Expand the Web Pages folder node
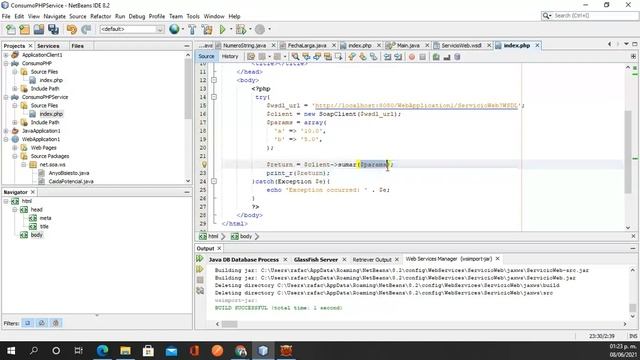The width and height of the screenshot is (640, 360). [15, 148]
